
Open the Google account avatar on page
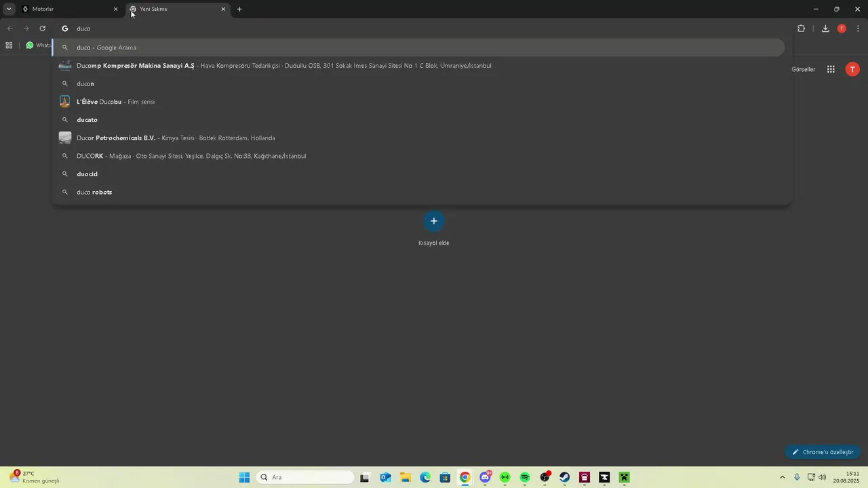click(x=852, y=69)
